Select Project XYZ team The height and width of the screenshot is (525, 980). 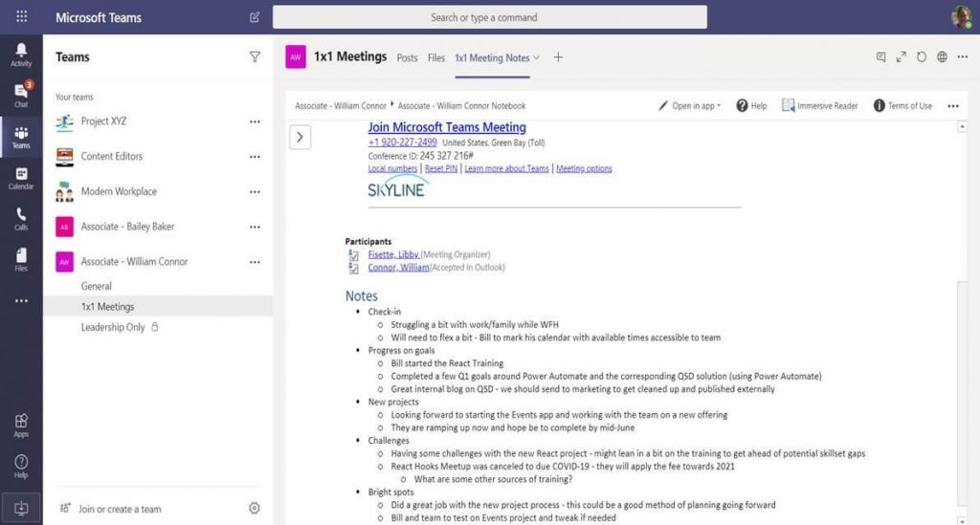tap(103, 121)
